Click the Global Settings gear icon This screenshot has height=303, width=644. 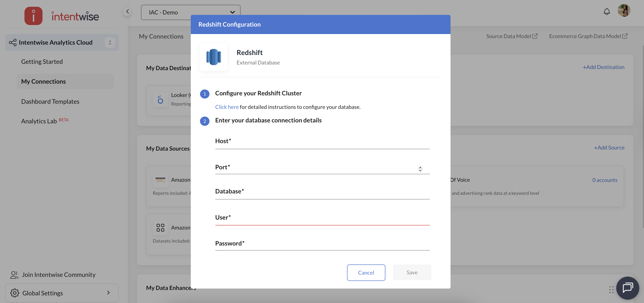pos(15,293)
